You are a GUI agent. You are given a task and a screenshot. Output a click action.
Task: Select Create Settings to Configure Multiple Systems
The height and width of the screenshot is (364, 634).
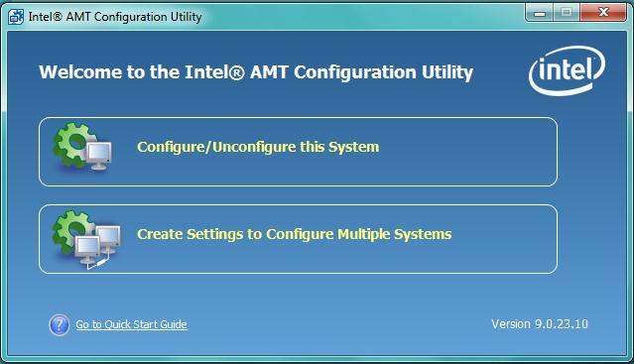point(295,234)
